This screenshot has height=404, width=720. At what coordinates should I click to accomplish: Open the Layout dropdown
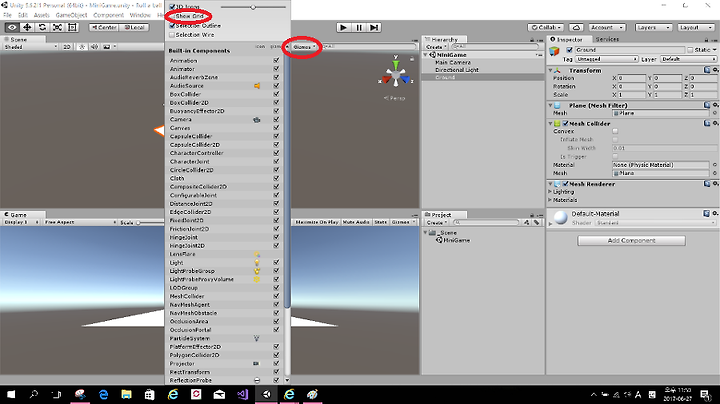696,28
